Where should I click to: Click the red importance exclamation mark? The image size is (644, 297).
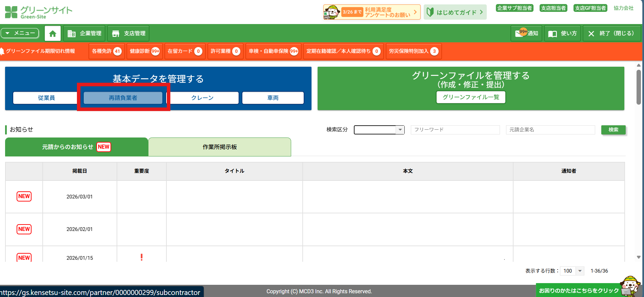click(x=141, y=257)
